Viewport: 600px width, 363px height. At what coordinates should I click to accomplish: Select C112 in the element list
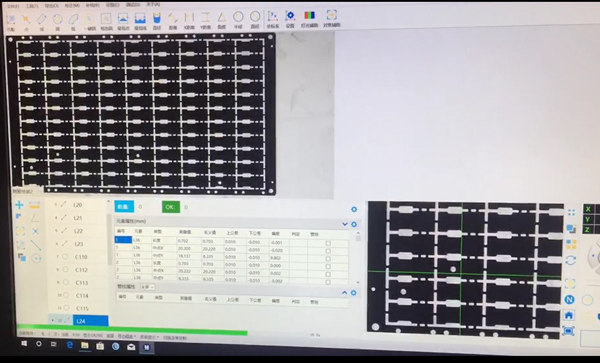[81, 270]
